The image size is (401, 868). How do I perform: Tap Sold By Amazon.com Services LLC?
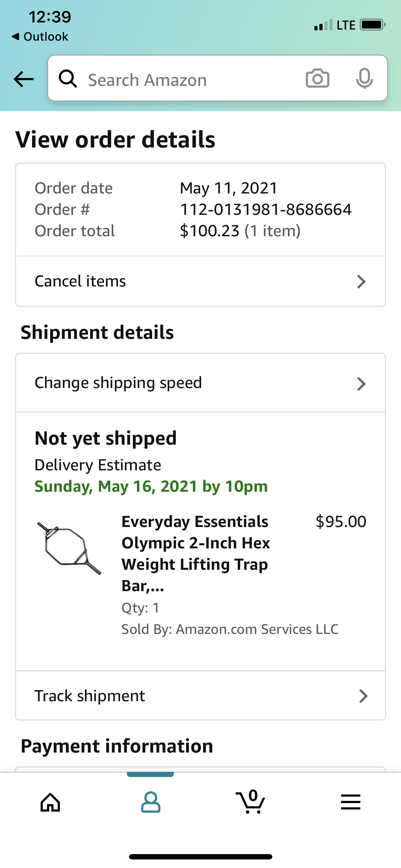[230, 629]
